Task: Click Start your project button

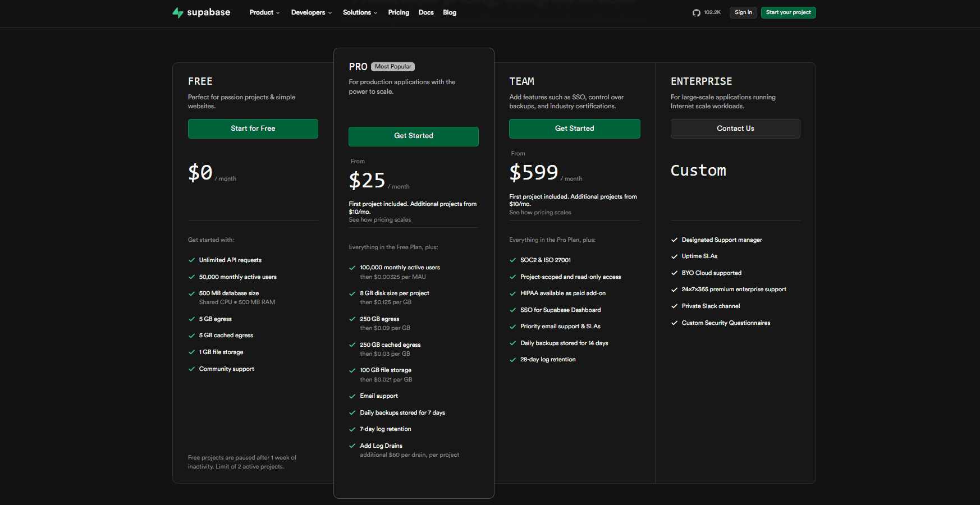Action: point(788,12)
